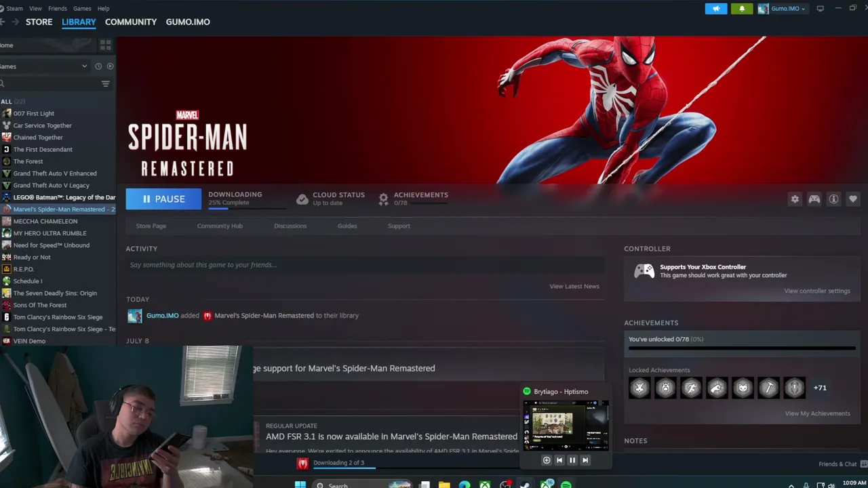This screenshot has height=488, width=868.
Task: Open the game settings gear icon
Action: coord(795,199)
